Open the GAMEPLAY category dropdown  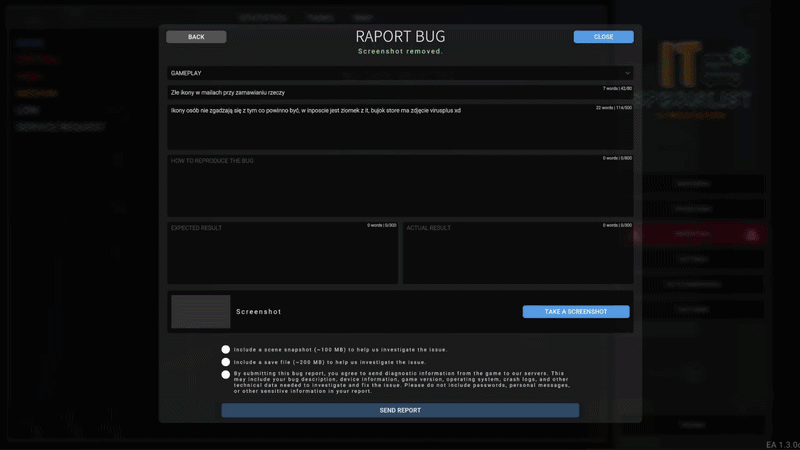400,73
